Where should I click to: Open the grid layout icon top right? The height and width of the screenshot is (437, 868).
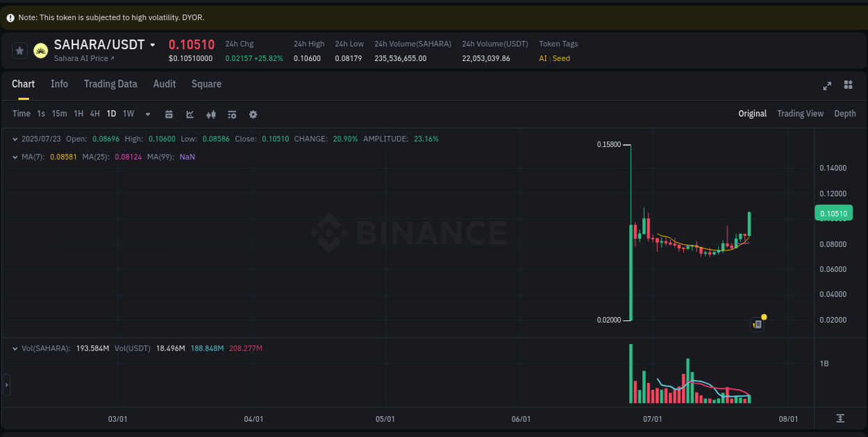click(848, 85)
